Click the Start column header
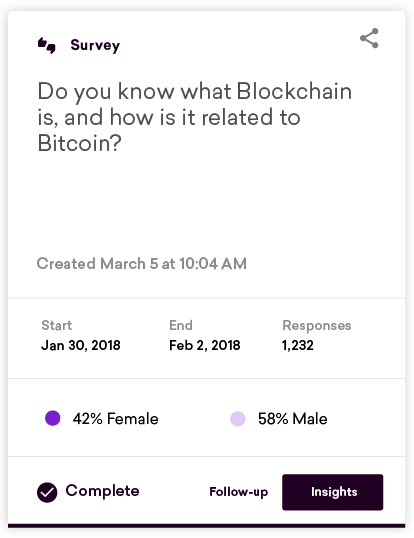This screenshot has width=414, height=538. (x=57, y=325)
